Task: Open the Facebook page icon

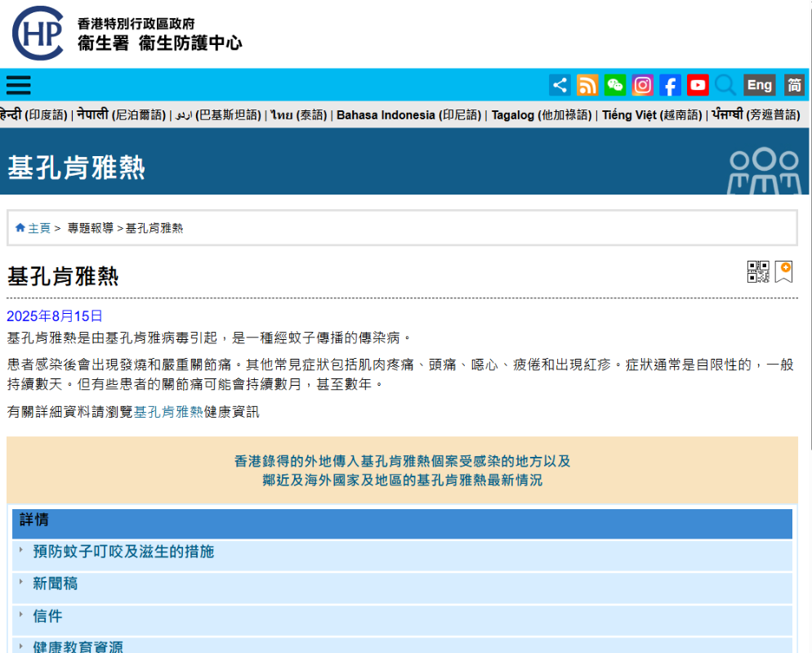Action: point(670,85)
